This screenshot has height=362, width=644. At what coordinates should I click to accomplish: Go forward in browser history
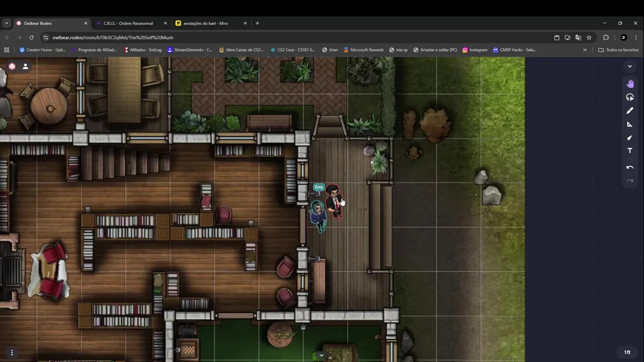tap(19, 37)
